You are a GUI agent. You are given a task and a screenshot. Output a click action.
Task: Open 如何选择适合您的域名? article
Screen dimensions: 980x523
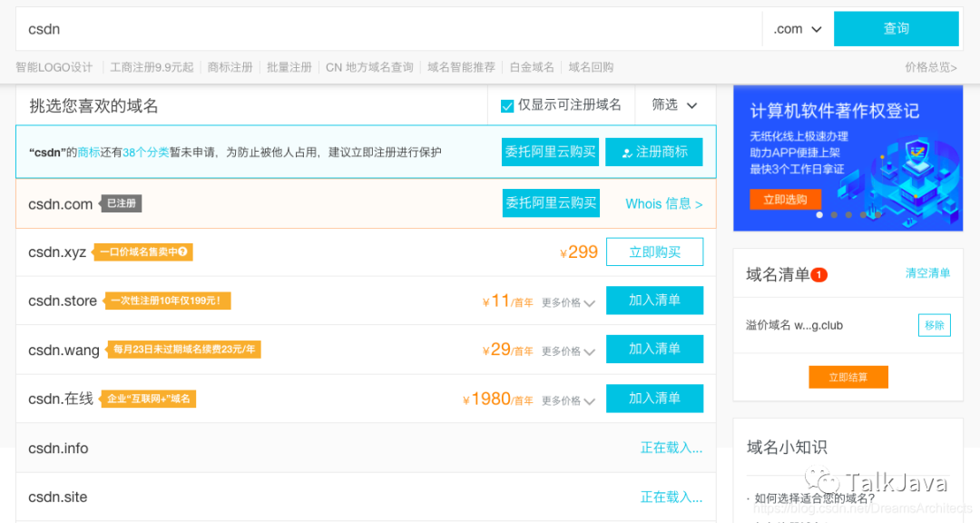pyautogui.click(x=814, y=498)
